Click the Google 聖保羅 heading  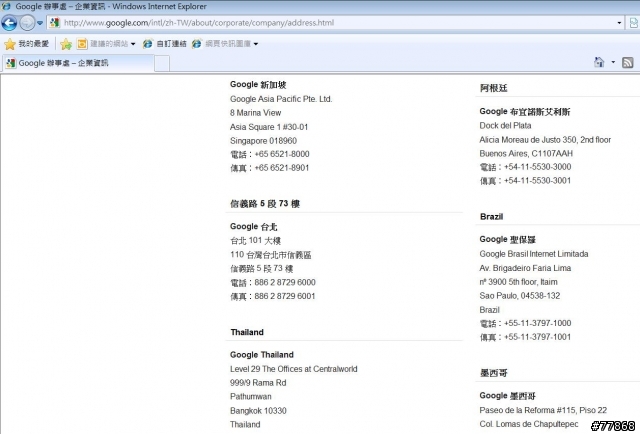(507, 239)
